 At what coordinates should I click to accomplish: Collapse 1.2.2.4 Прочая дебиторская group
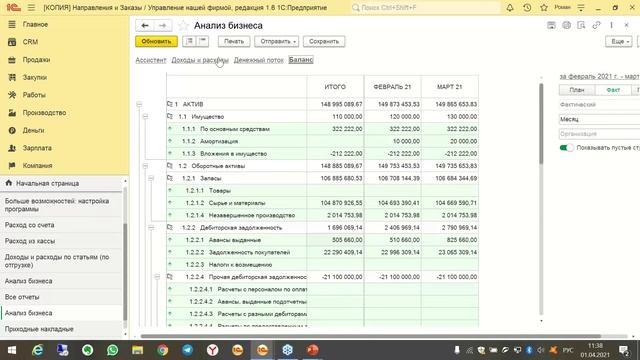click(x=157, y=277)
